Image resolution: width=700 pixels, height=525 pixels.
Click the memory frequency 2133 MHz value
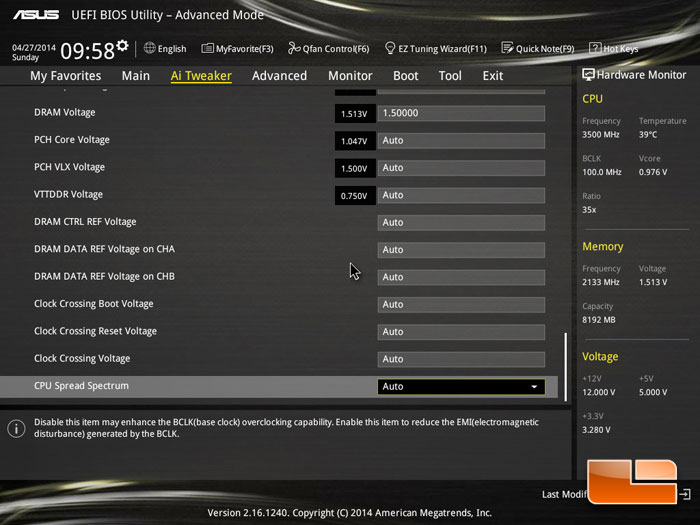point(601,282)
